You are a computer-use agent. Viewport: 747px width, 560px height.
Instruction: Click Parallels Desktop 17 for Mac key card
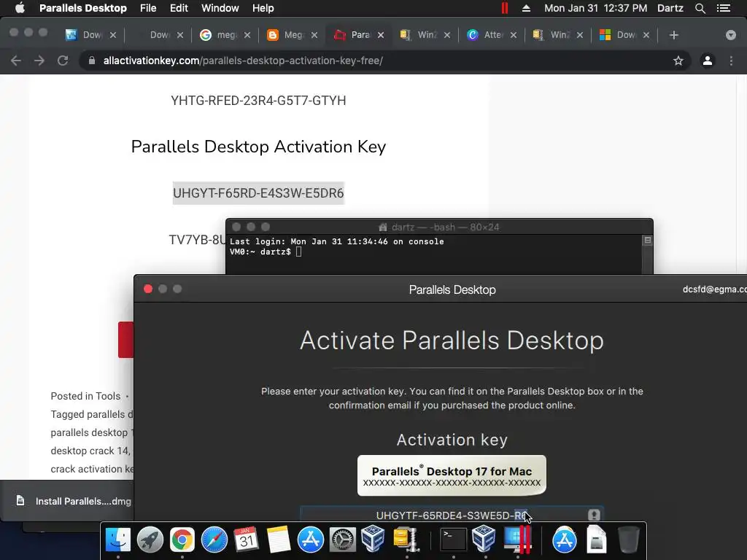click(452, 475)
